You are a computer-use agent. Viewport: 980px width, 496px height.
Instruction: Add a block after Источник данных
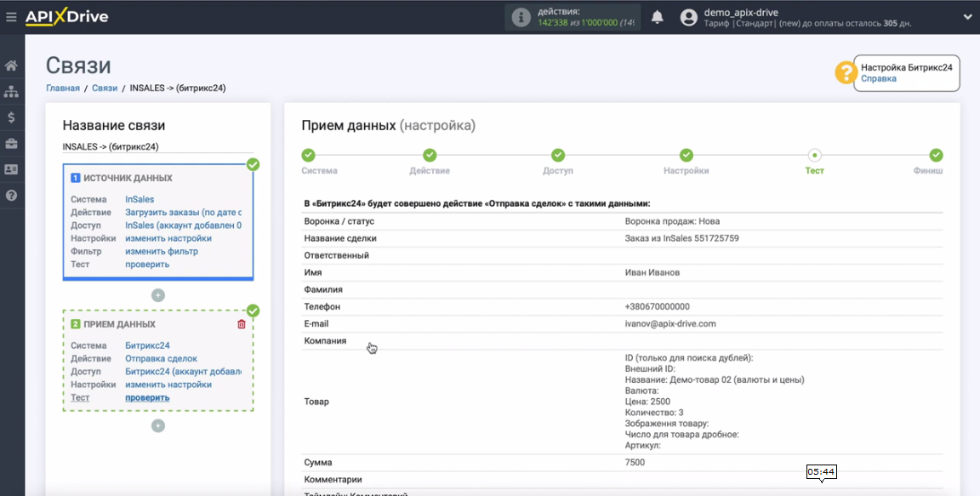click(158, 295)
